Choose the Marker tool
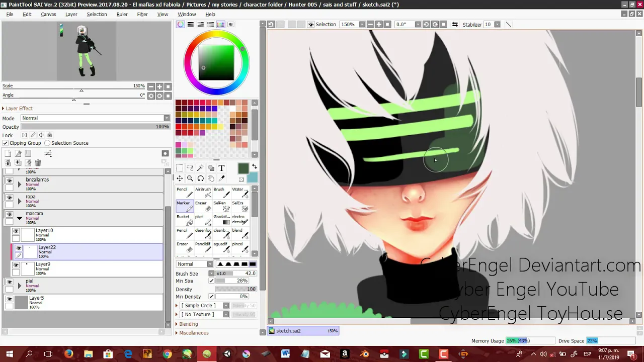 point(185,206)
